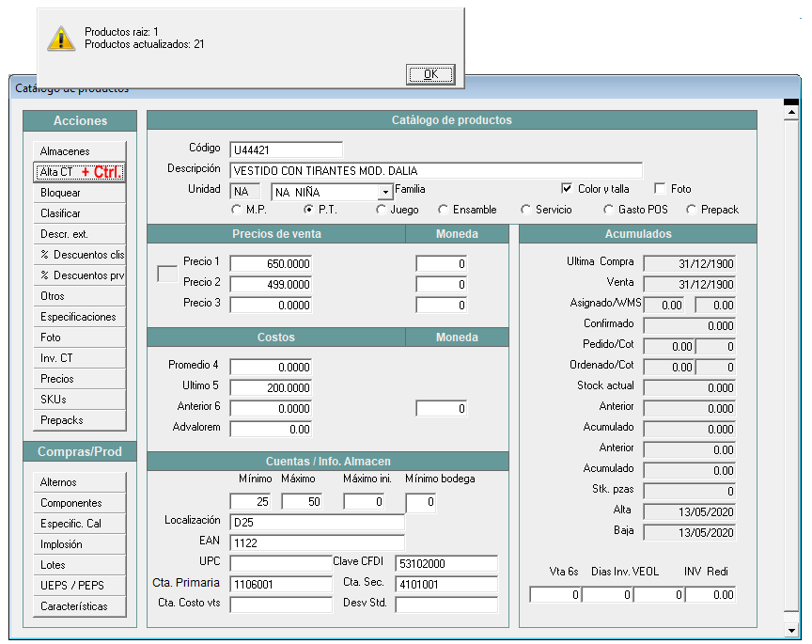Click the Clave CFDI field
812x644 pixels.
pyautogui.click(x=446, y=564)
